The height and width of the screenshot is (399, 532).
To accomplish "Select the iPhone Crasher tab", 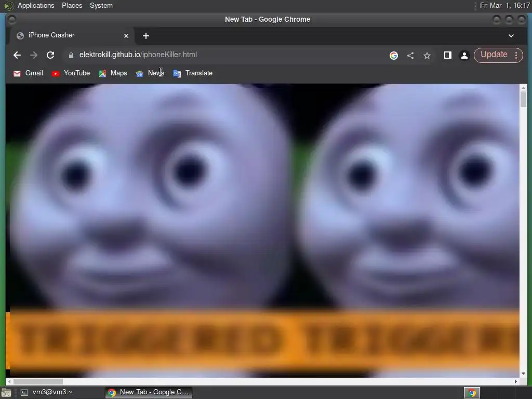I will (x=72, y=36).
